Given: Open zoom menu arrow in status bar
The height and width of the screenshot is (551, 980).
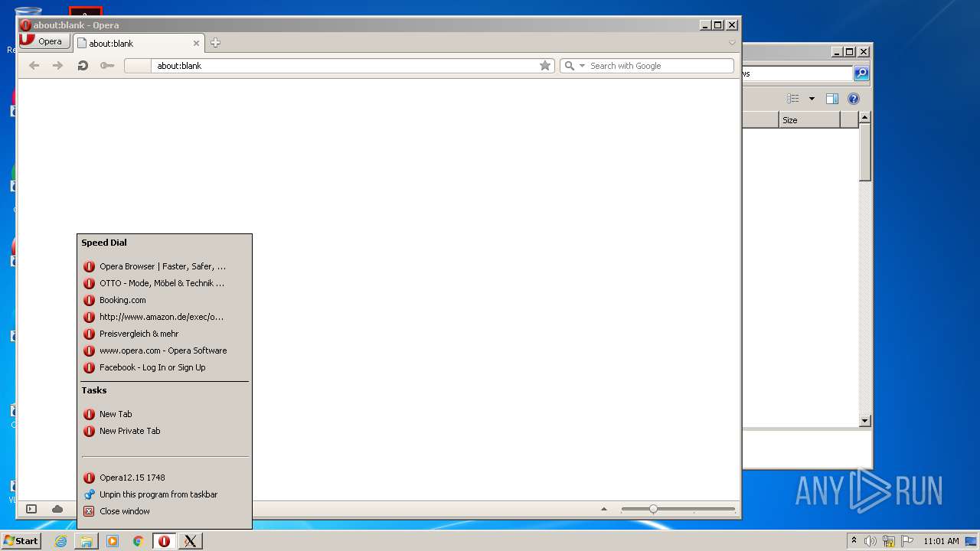Looking at the screenshot, I should point(603,509).
